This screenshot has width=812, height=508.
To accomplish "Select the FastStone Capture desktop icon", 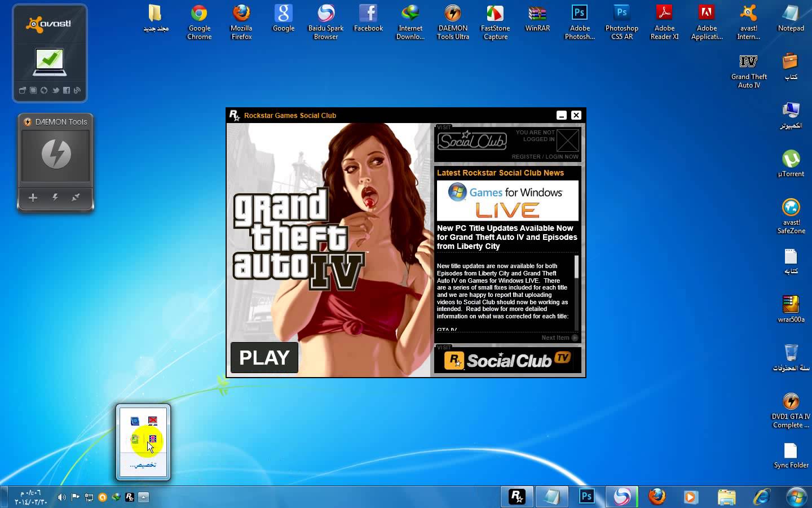I will coord(495,23).
